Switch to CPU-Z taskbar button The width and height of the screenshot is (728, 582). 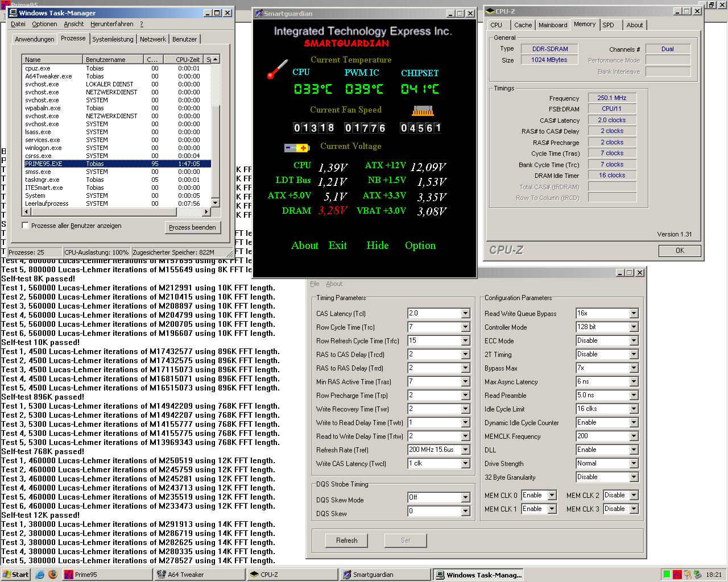[x=292, y=575]
